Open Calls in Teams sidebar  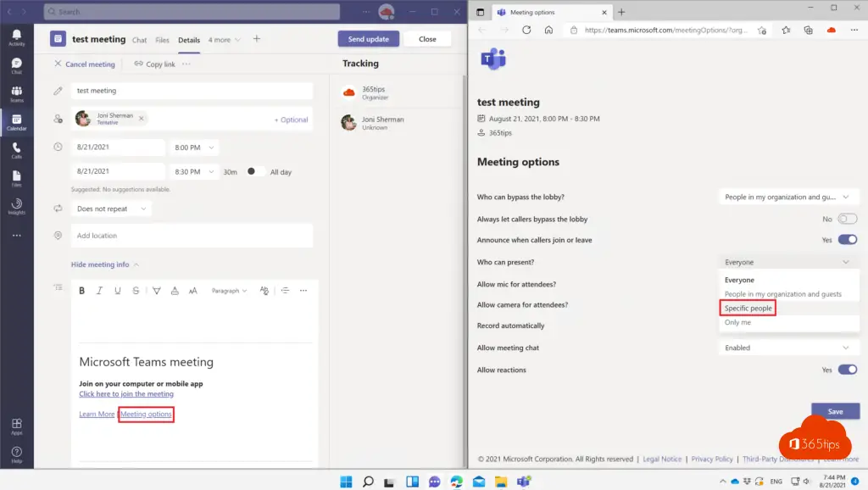pos(16,150)
